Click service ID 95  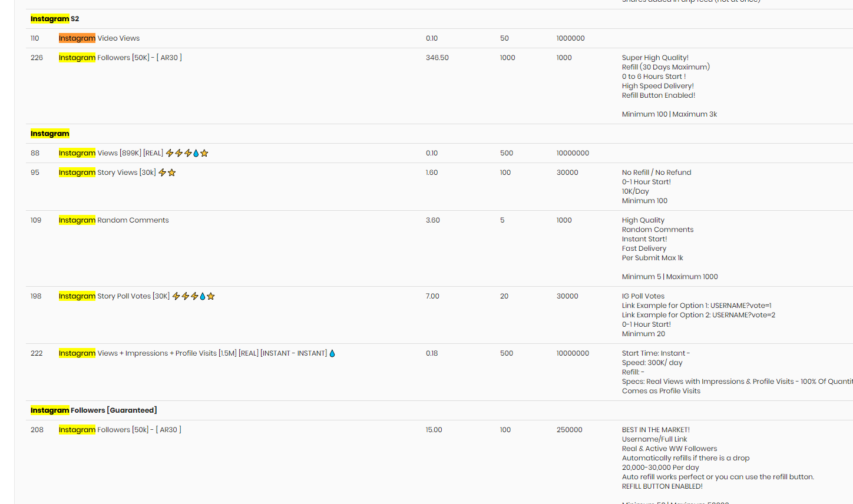click(35, 173)
